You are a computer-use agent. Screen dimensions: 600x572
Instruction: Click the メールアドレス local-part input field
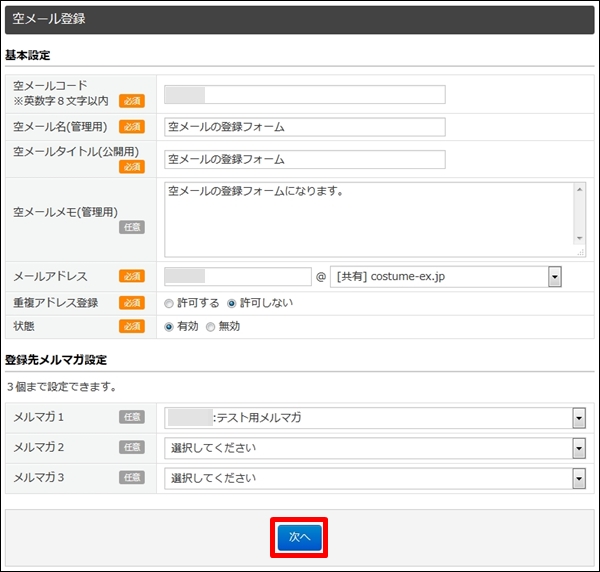(x=238, y=276)
